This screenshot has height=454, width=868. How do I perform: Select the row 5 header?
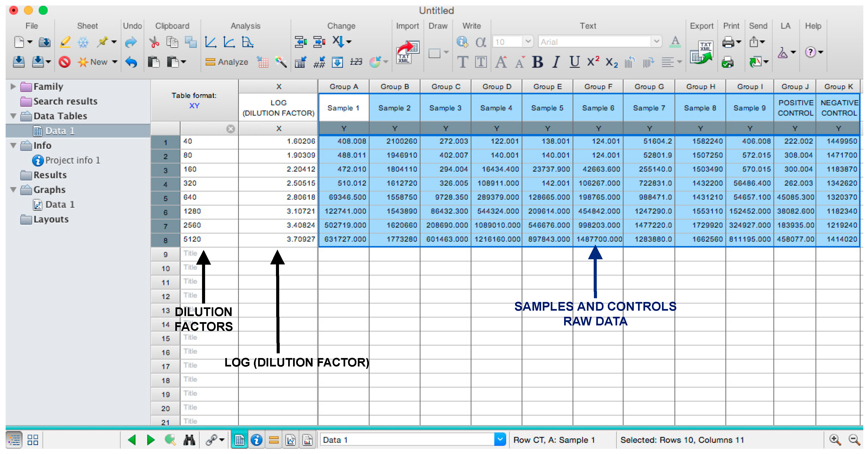[165, 198]
